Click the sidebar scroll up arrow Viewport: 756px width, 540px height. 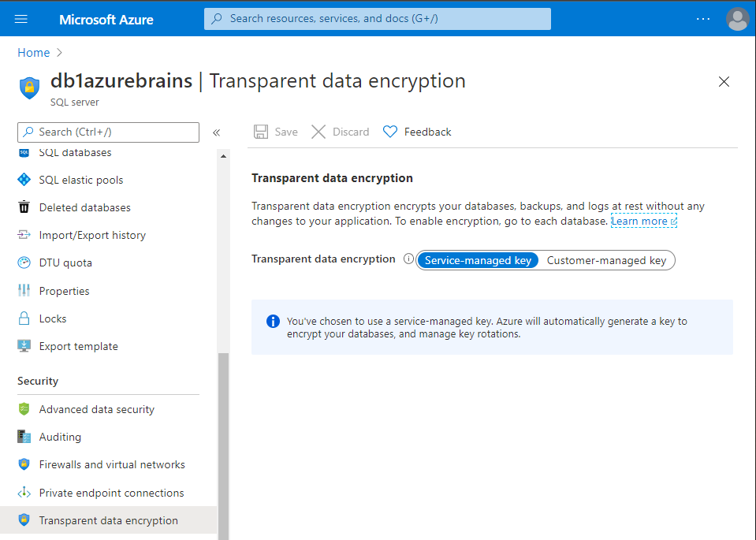223,156
